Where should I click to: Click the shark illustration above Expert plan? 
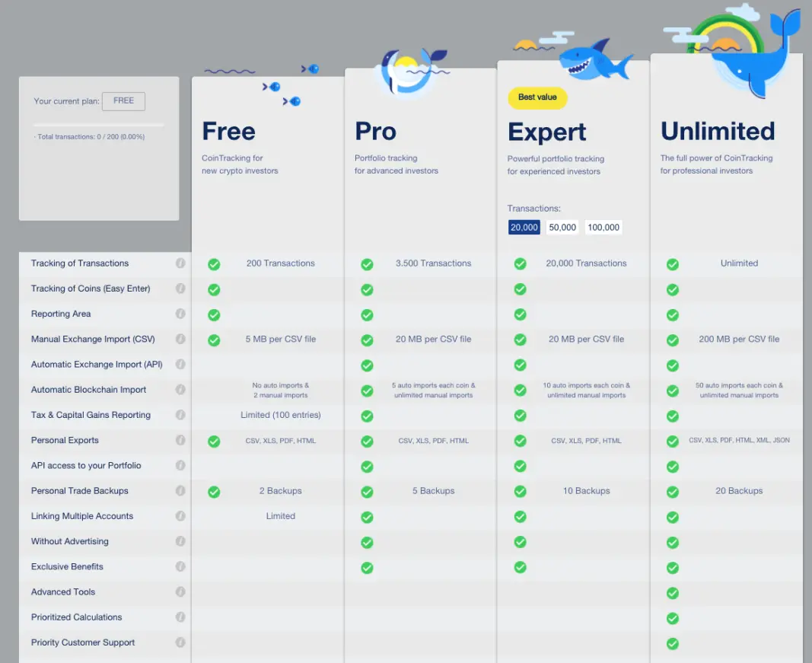point(596,59)
